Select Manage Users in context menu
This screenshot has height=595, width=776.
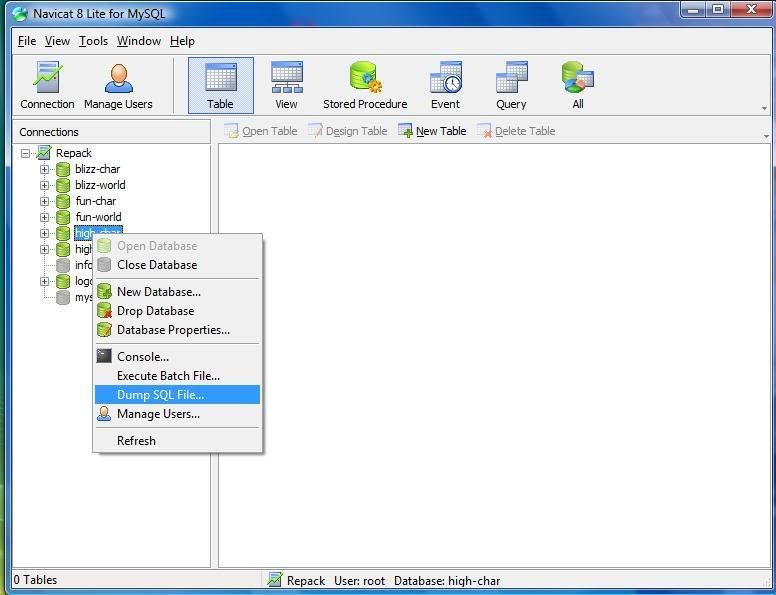click(177, 414)
